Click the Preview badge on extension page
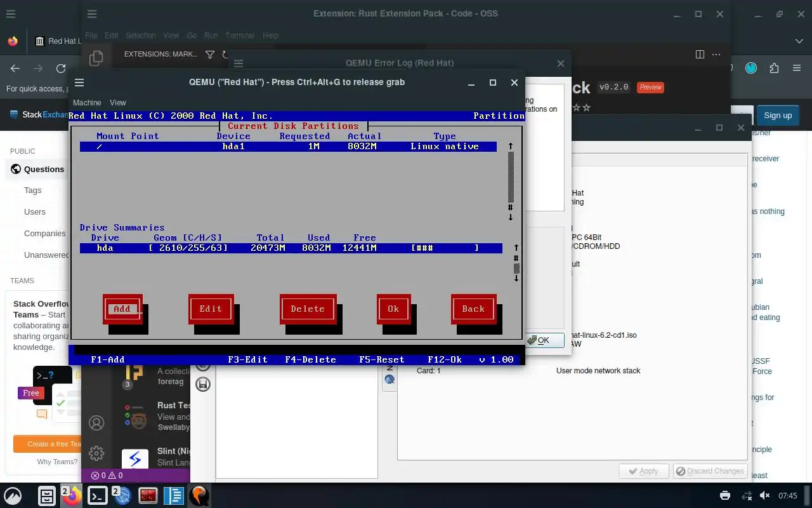Image resolution: width=812 pixels, height=508 pixels. [650, 87]
